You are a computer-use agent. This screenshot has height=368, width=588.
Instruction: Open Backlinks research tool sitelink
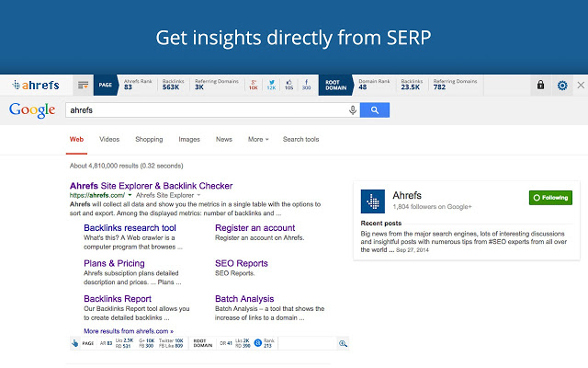coord(130,228)
